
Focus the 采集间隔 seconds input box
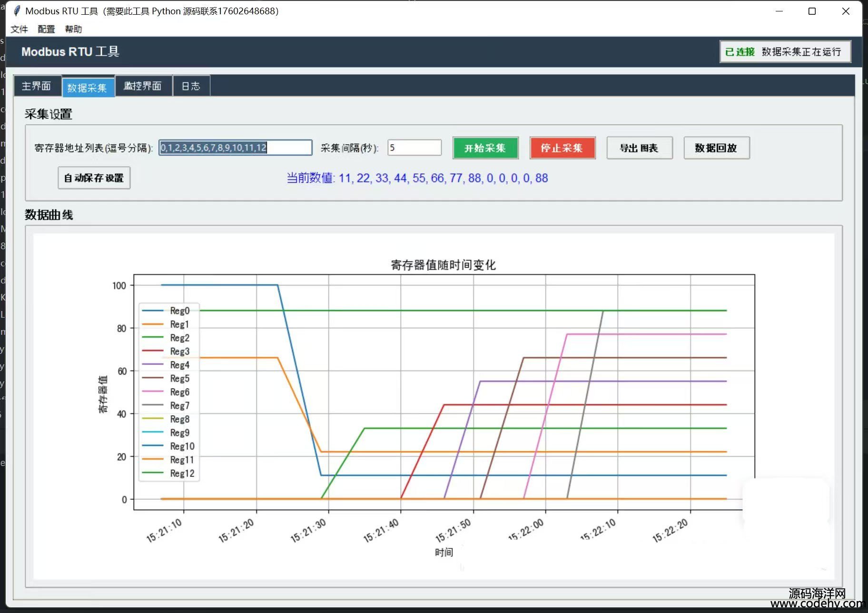pyautogui.click(x=414, y=148)
